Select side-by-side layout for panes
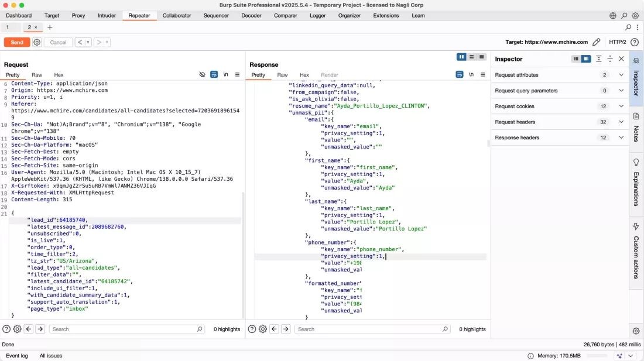The height and width of the screenshot is (361, 644). [x=461, y=57]
